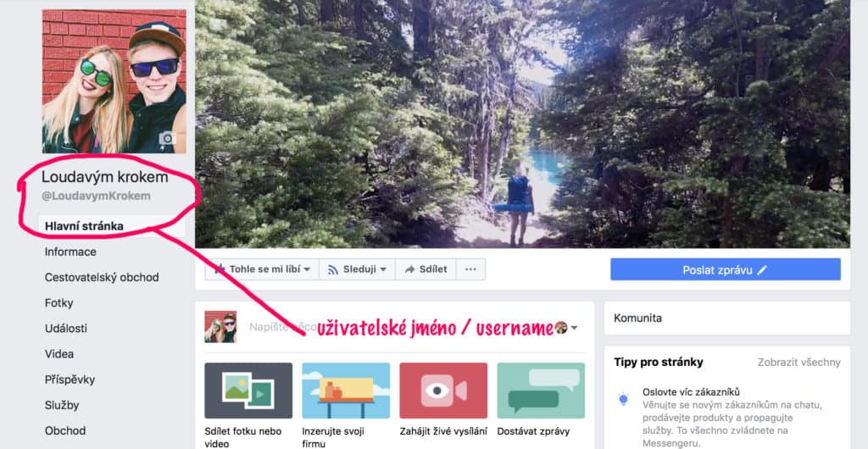Go to Fotky section
Viewport: 868px width, 449px height.
[x=58, y=303]
